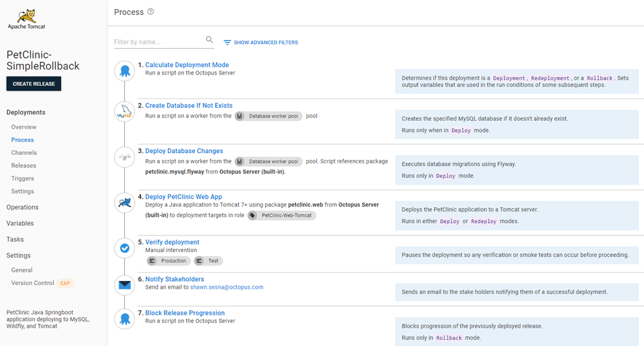This screenshot has height=346, width=644.
Task: Click the MySQL icon for Create Database step
Action: point(125,112)
